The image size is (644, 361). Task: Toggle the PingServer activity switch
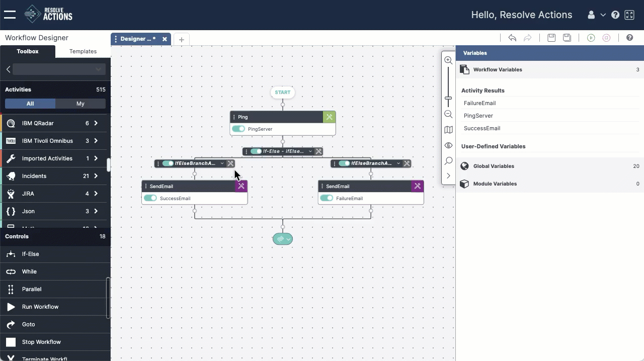pos(238,129)
